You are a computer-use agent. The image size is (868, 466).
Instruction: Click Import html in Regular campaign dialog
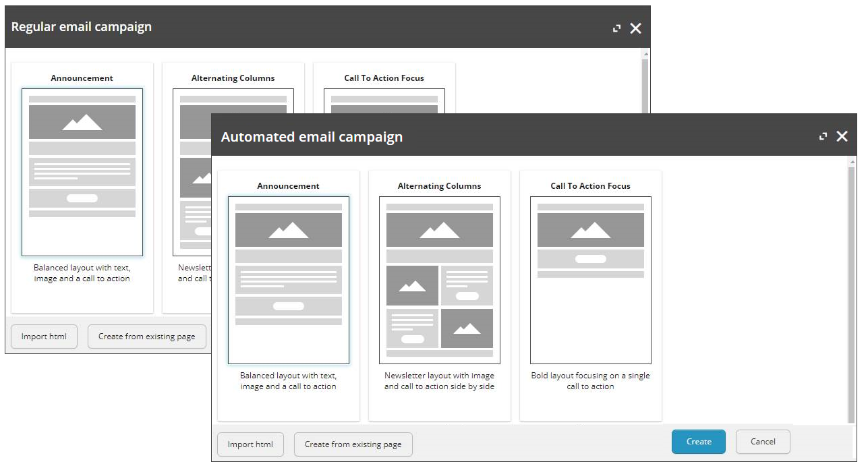(44, 337)
